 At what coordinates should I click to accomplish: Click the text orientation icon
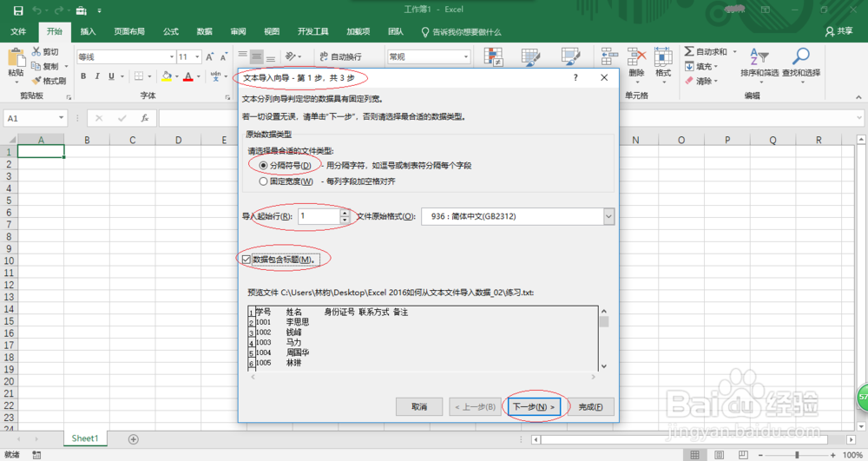coord(291,56)
